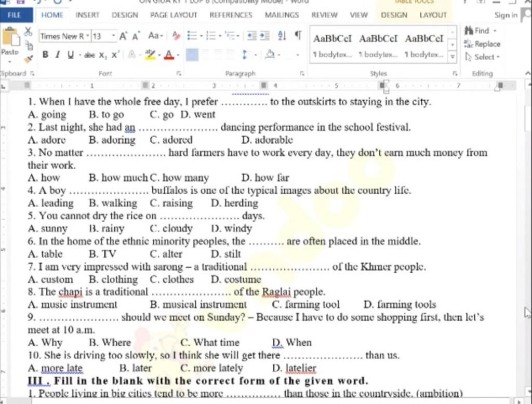Toggle Italic formatting
Screen dimensions: 532x404
coord(58,55)
